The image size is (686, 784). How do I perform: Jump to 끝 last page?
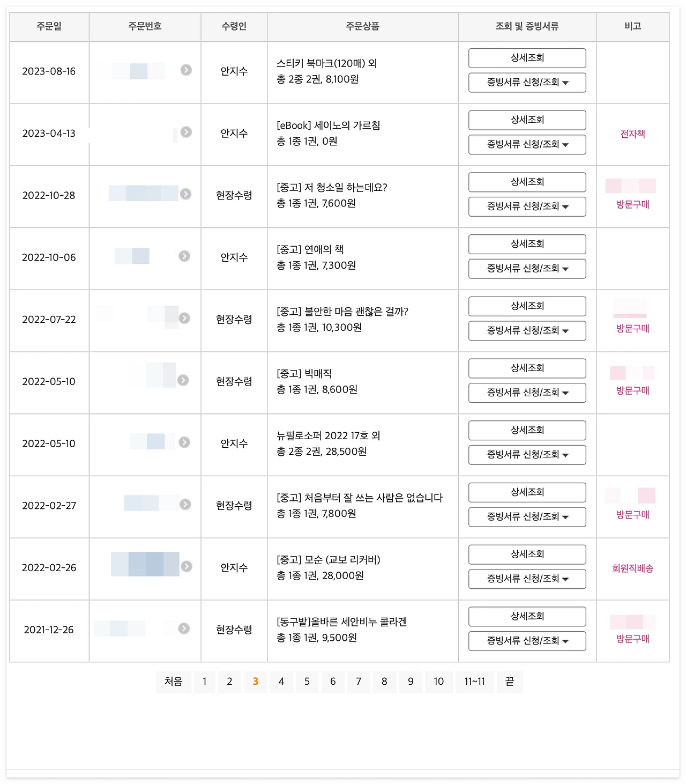[510, 682]
